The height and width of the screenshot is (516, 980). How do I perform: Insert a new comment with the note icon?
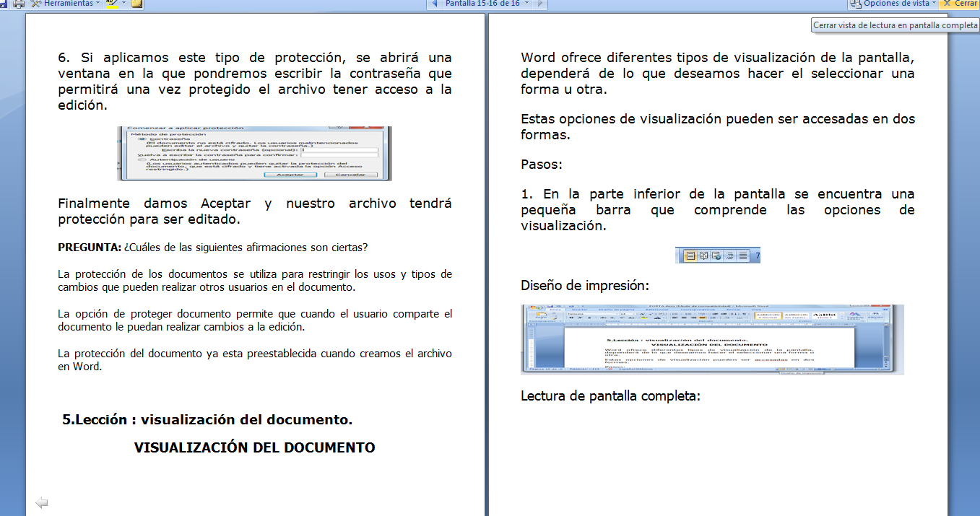click(136, 4)
